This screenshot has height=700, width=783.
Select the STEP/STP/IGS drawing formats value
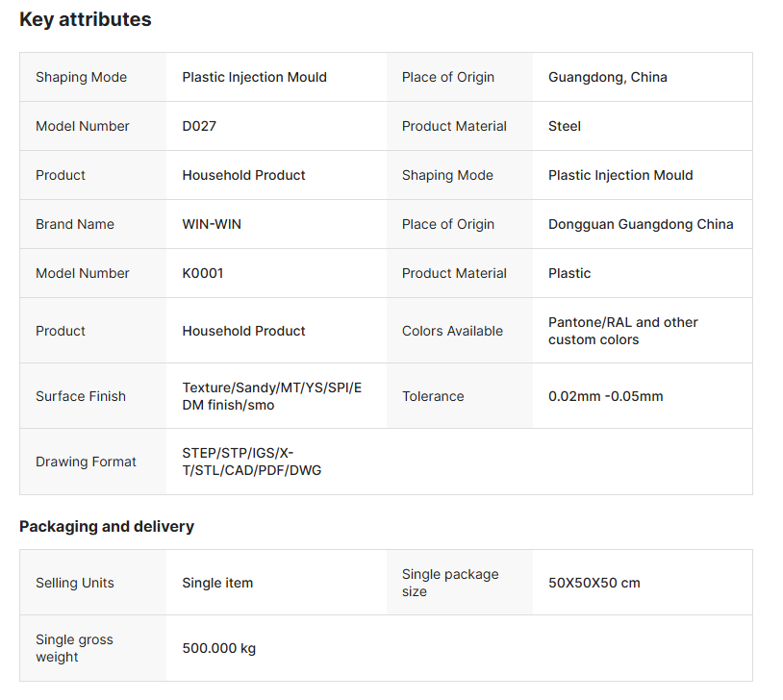[252, 462]
